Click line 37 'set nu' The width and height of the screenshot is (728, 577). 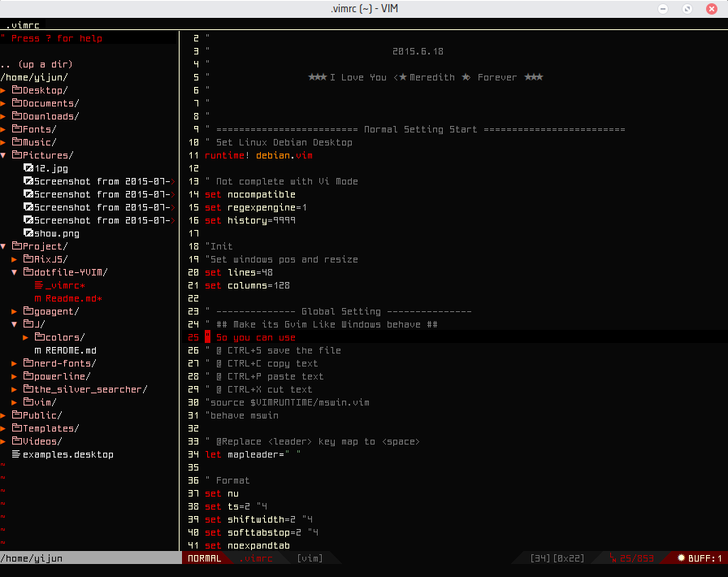pos(222,493)
